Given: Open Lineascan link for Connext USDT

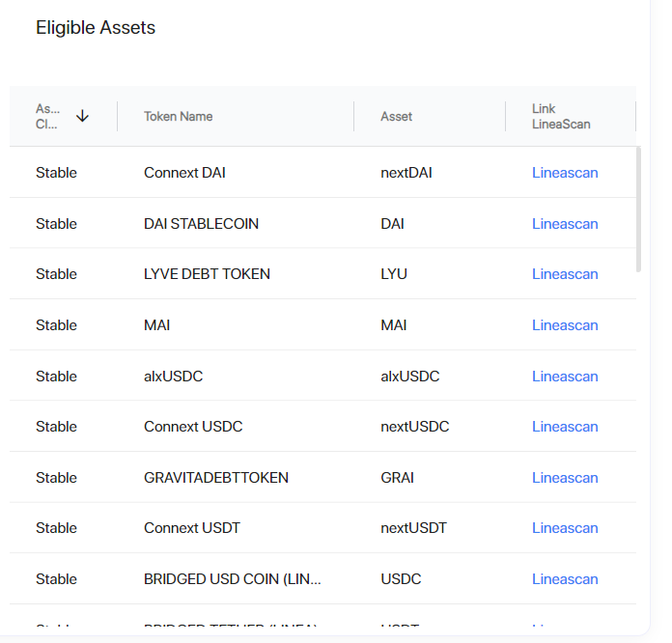Looking at the screenshot, I should pyautogui.click(x=565, y=528).
